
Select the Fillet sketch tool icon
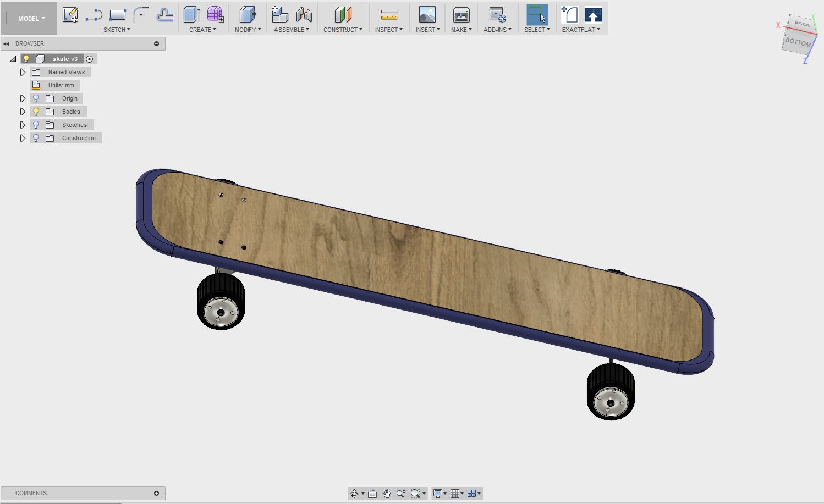pyautogui.click(x=141, y=15)
